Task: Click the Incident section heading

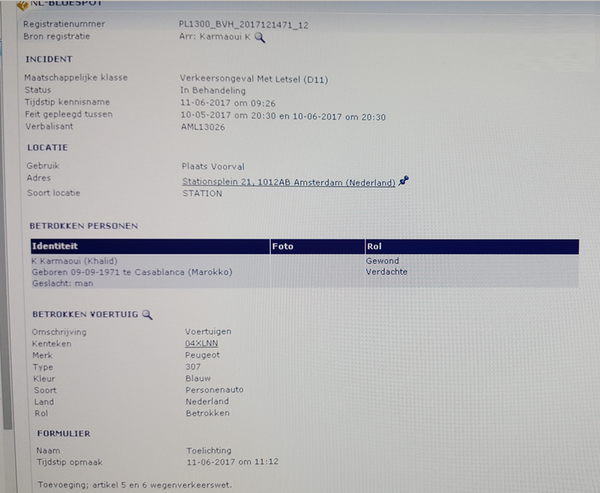Action: pyautogui.click(x=49, y=60)
